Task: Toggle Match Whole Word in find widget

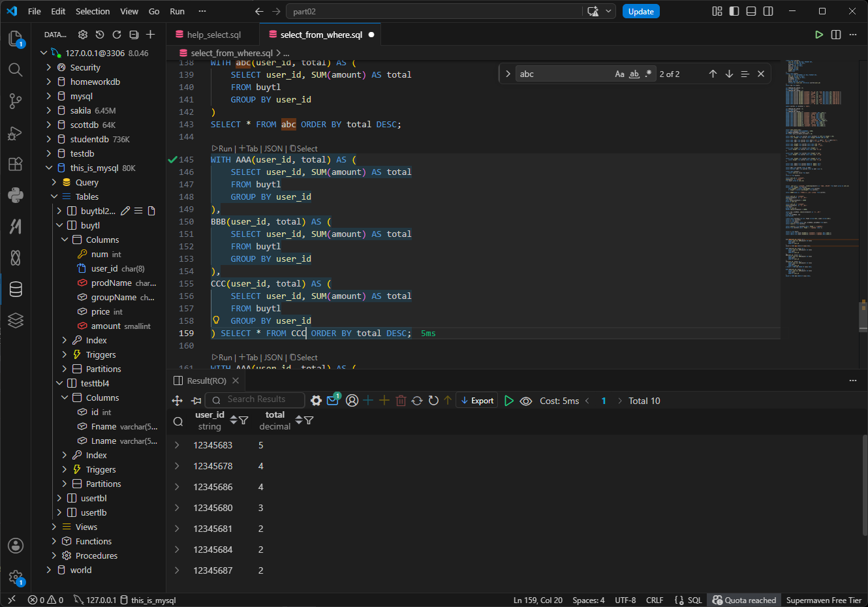Action: [634, 74]
